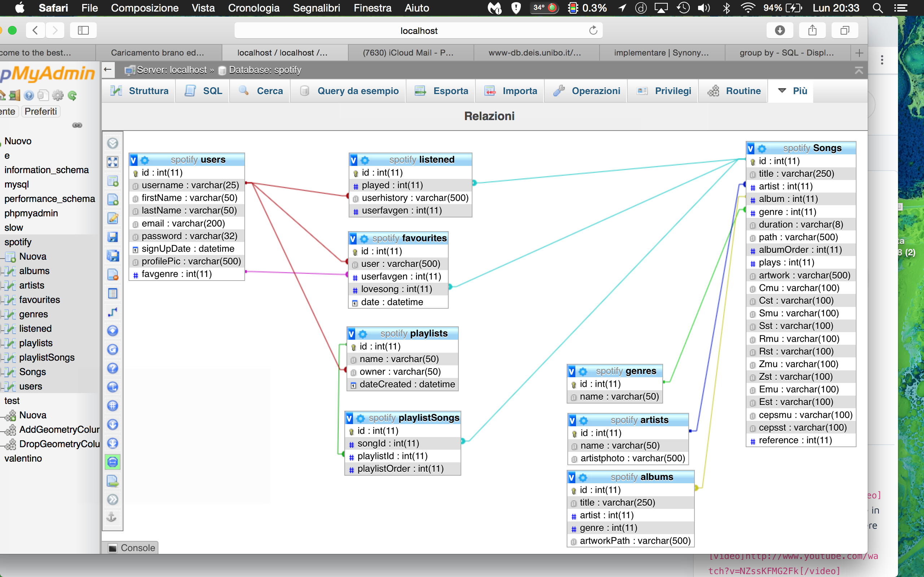This screenshot has height=577, width=924.
Task: Toggle the V checkbox on users table
Action: click(x=134, y=160)
